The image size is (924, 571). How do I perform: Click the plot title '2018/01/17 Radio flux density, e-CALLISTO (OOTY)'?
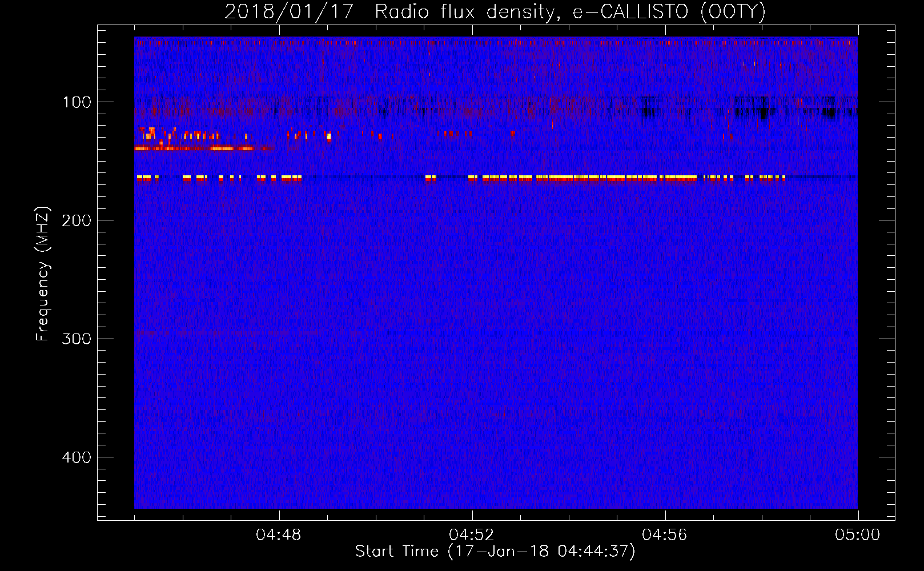(x=495, y=12)
